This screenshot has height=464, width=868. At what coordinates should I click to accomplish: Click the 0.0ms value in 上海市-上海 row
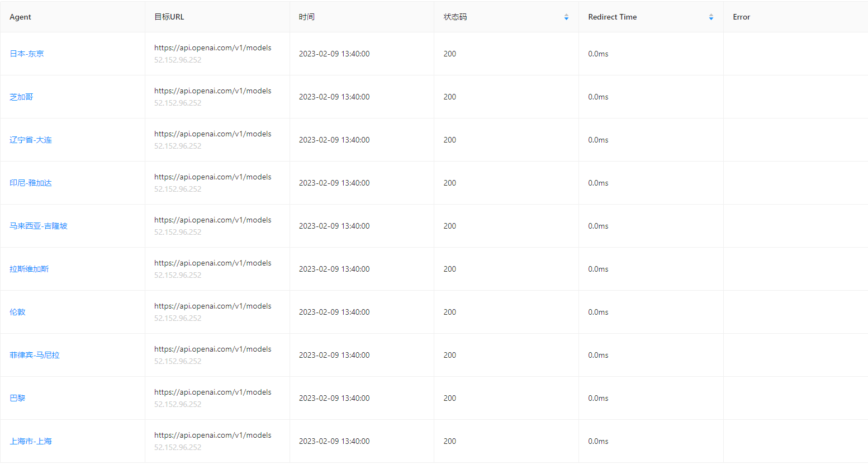[x=598, y=441]
